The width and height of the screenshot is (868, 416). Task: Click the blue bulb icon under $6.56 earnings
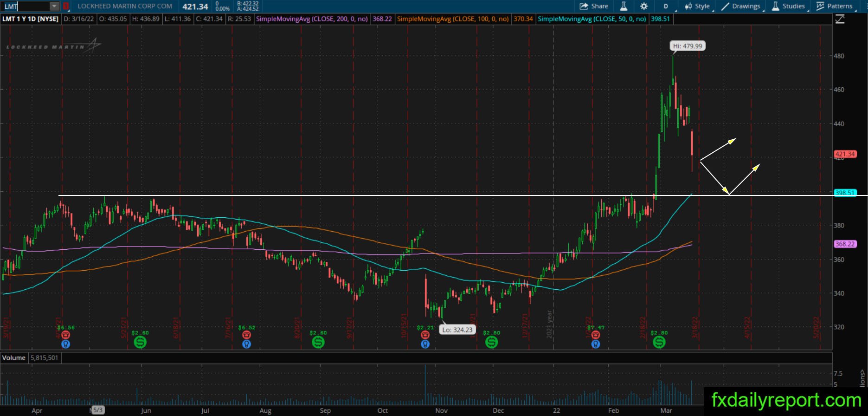point(66,344)
